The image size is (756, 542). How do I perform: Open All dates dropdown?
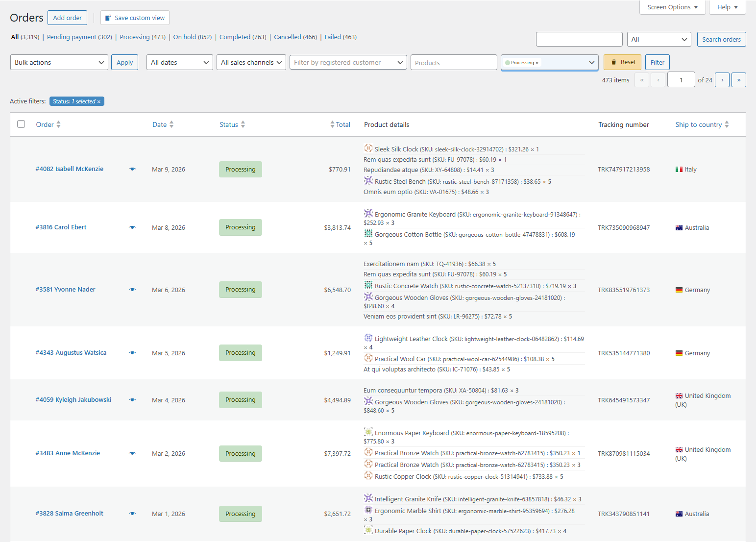click(180, 62)
